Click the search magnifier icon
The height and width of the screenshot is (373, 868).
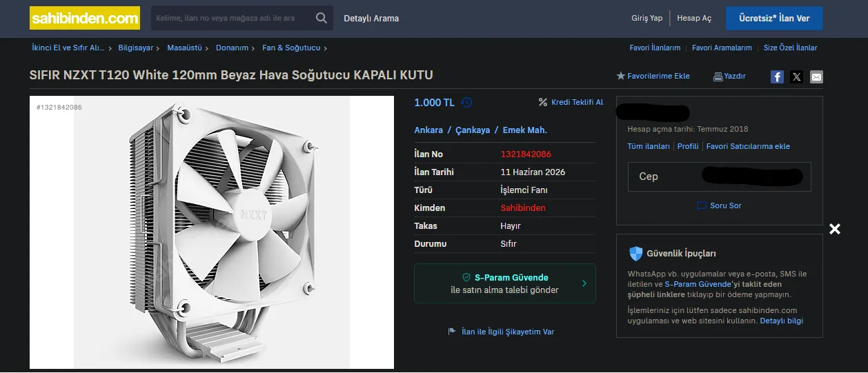[322, 18]
